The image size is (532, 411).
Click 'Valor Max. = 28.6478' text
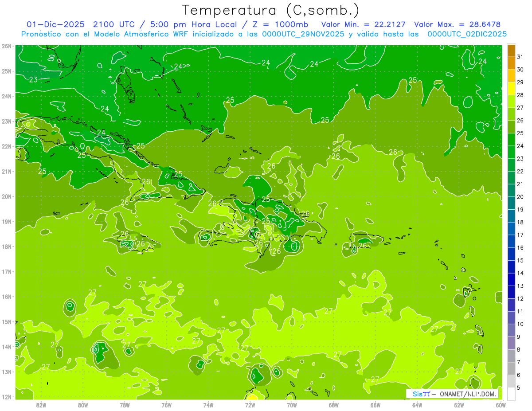(x=457, y=24)
